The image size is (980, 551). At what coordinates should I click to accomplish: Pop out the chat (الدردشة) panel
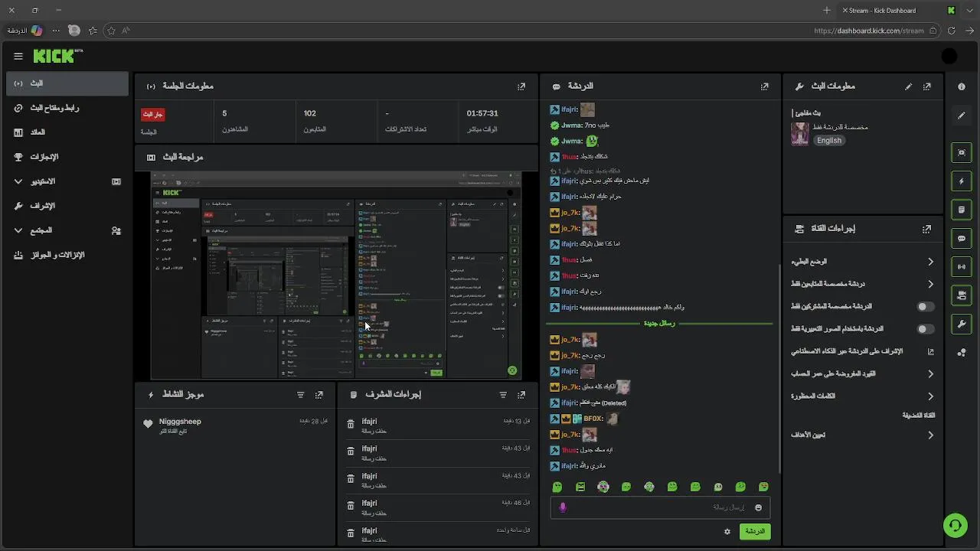click(764, 86)
